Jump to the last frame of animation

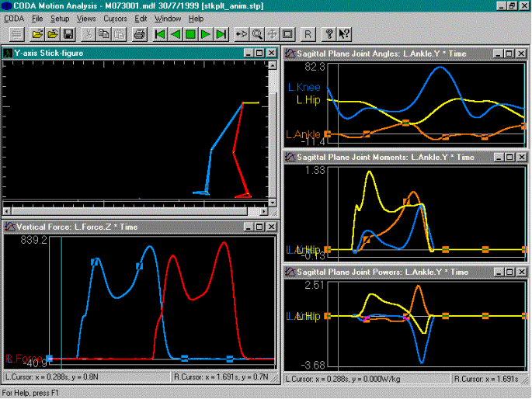point(221,34)
